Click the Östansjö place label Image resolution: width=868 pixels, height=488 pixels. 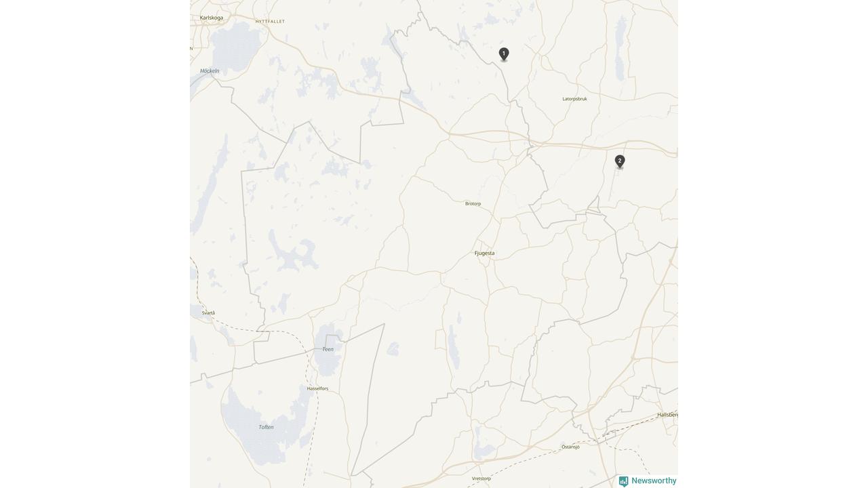pos(570,447)
